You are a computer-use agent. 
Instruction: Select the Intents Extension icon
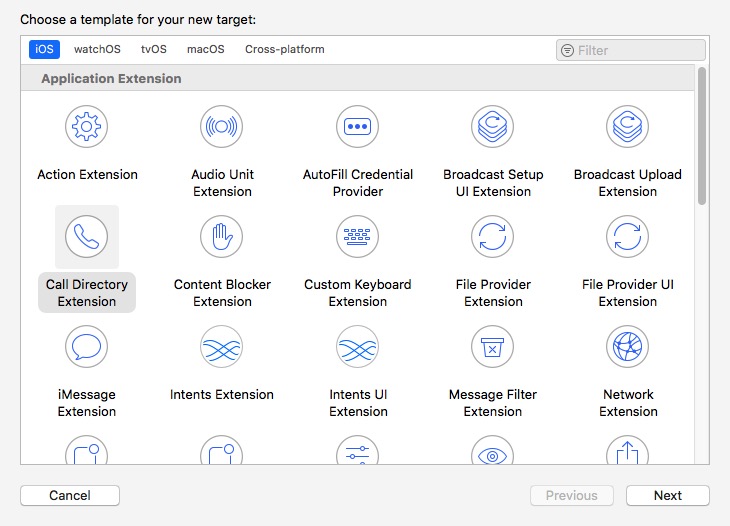pyautogui.click(x=222, y=346)
